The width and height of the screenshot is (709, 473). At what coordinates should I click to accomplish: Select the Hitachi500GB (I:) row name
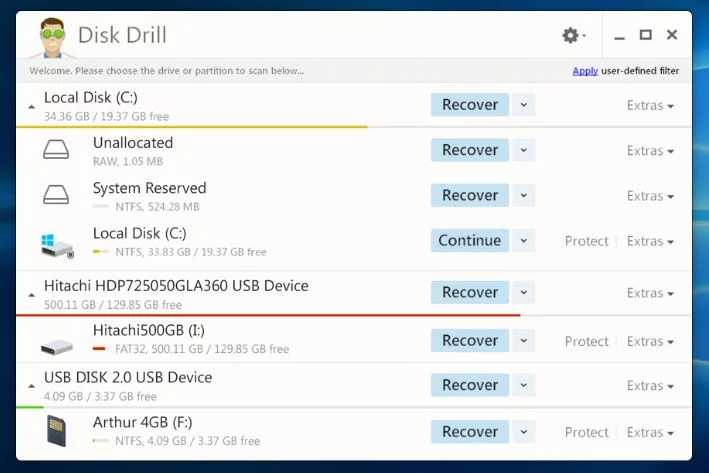149,331
